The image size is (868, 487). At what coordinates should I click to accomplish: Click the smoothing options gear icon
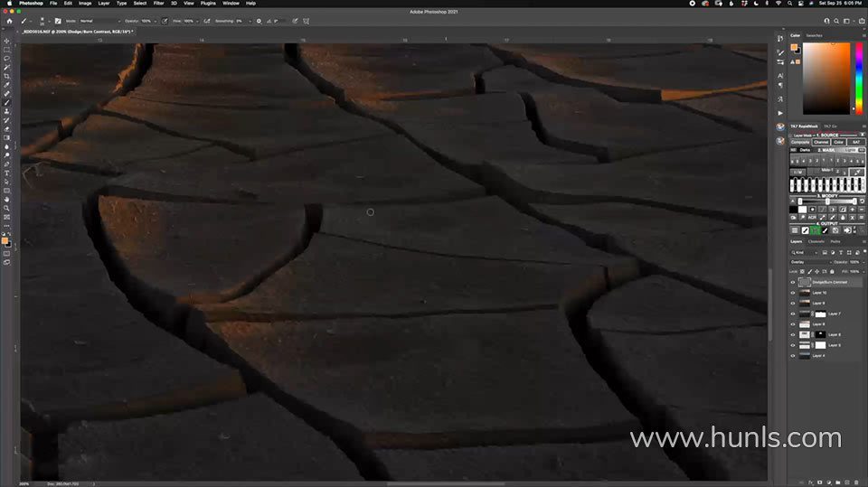[259, 21]
